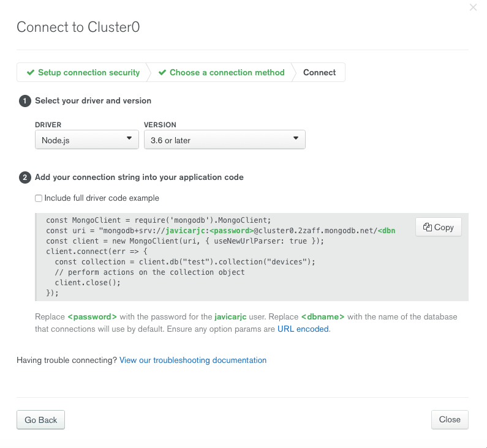The width and height of the screenshot is (487, 448).
Task: Click the step 1 number badge
Action: (x=25, y=101)
